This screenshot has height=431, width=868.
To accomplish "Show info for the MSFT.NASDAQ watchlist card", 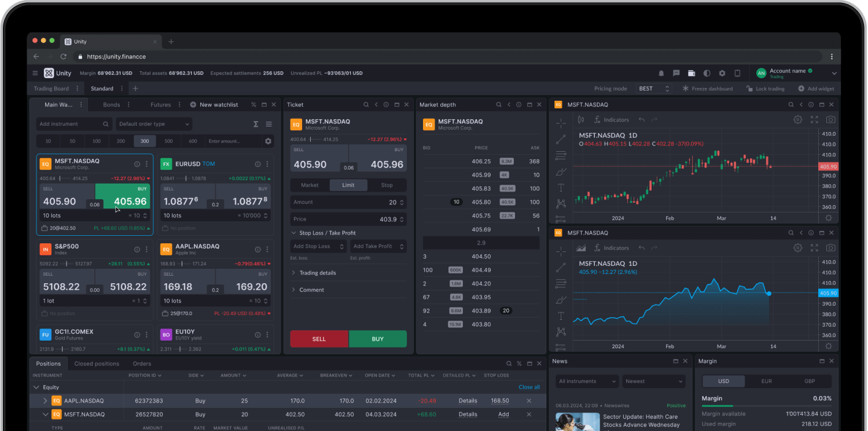I will 137,164.
